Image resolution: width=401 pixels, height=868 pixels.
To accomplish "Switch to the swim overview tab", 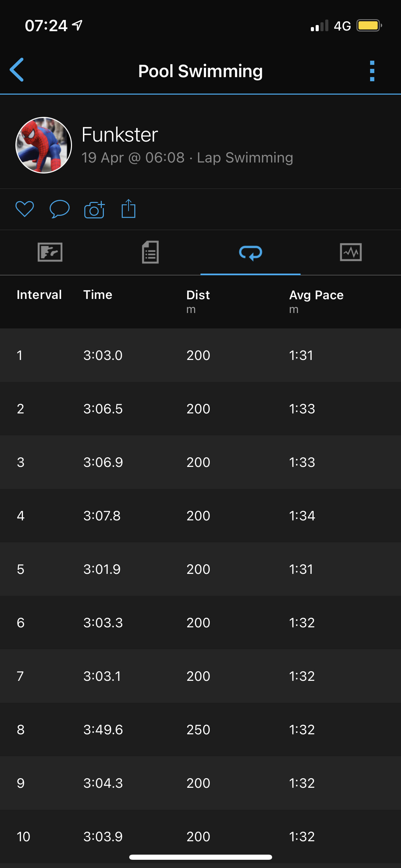I will pos(50,252).
